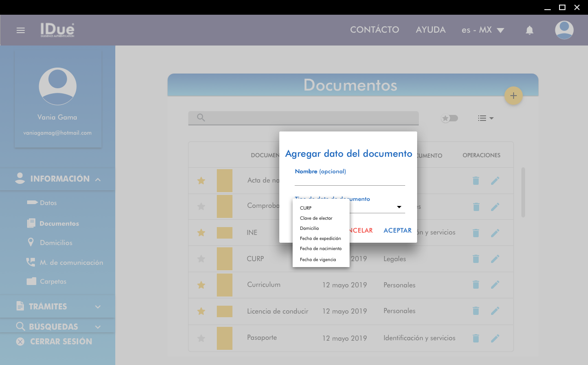Image resolution: width=588 pixels, height=365 pixels.
Task: Edit the Curriculum document
Action: (x=495, y=285)
